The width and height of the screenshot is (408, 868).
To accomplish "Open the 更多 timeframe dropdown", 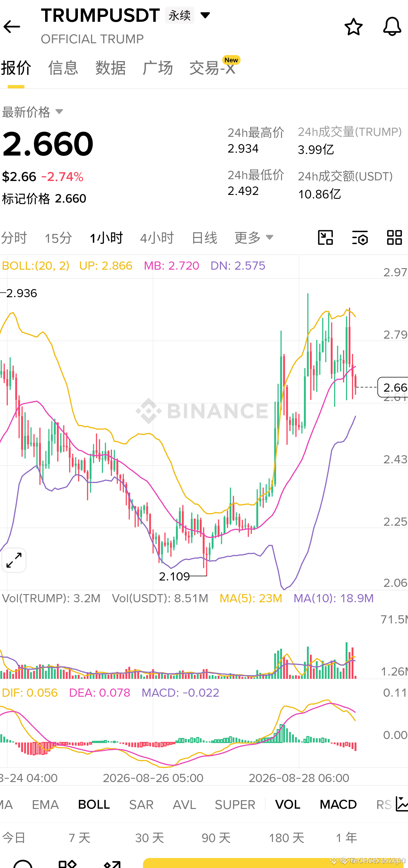I will pyautogui.click(x=254, y=238).
